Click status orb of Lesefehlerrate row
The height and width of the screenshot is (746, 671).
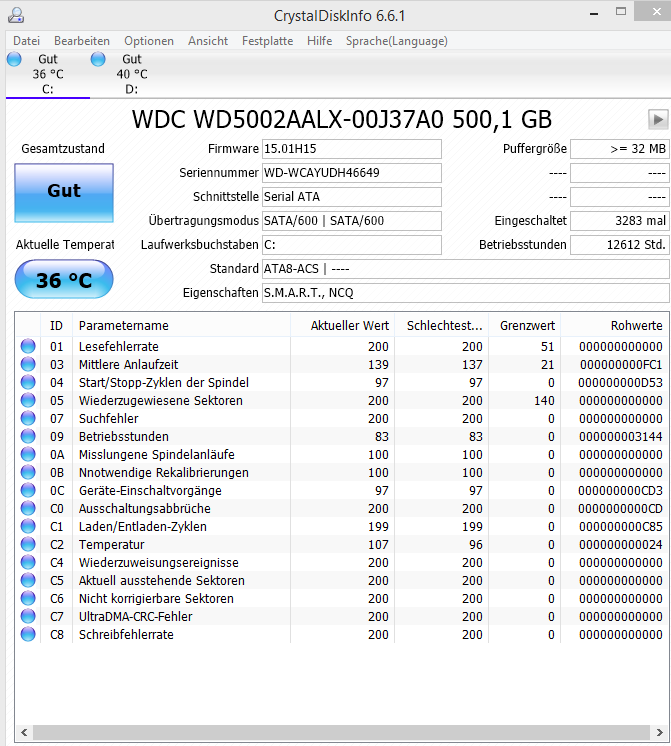coord(28,346)
